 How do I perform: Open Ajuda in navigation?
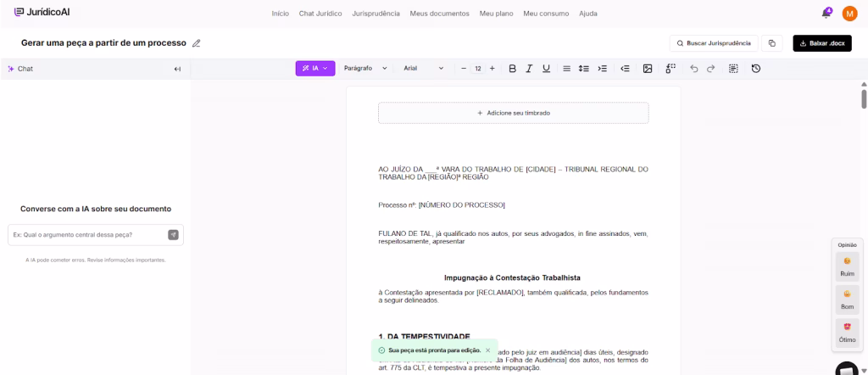[x=588, y=14]
